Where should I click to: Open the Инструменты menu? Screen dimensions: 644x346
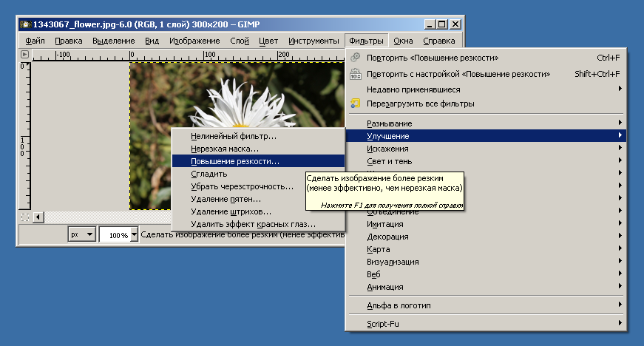click(x=313, y=41)
